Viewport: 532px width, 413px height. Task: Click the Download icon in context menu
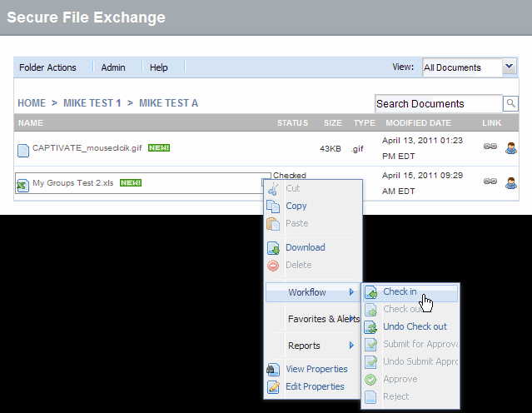(x=272, y=248)
